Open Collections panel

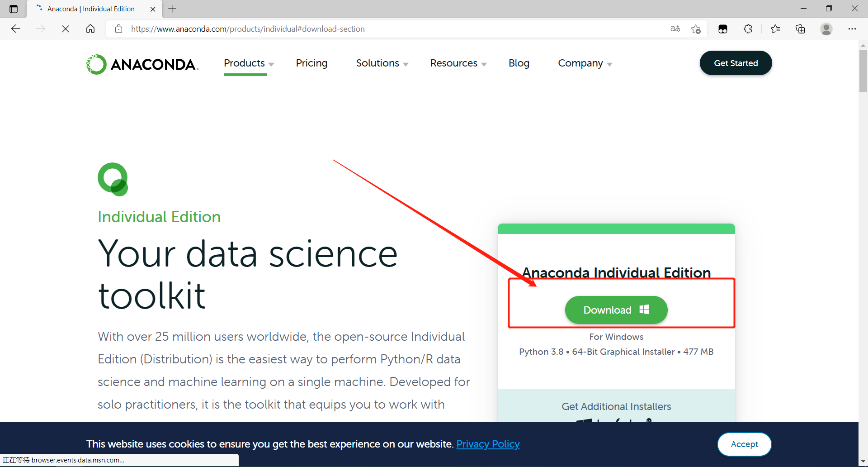800,29
